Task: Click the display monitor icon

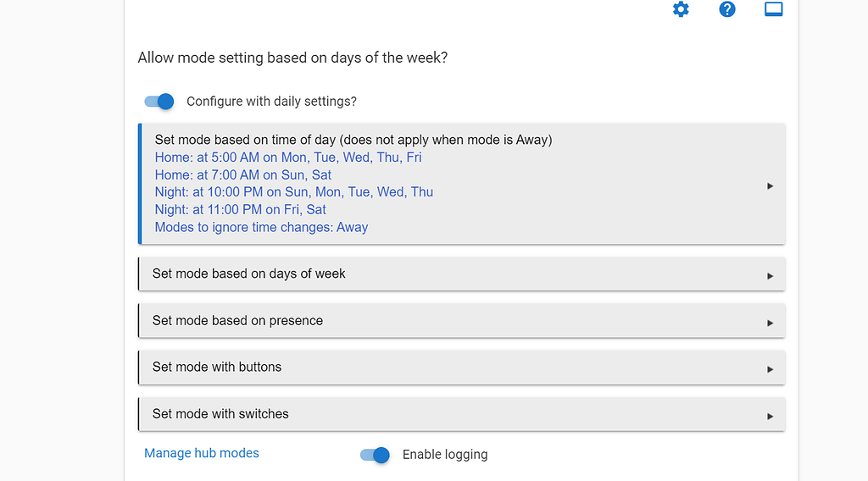Action: tap(773, 8)
